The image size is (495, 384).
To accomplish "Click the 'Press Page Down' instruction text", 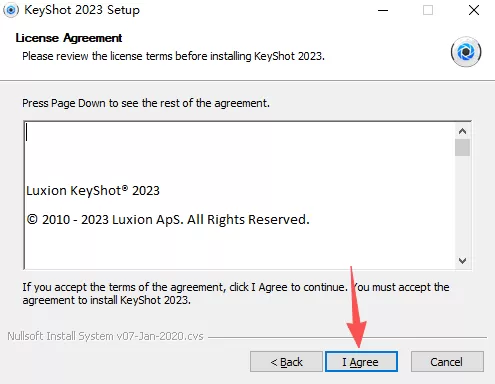I will pyautogui.click(x=146, y=103).
